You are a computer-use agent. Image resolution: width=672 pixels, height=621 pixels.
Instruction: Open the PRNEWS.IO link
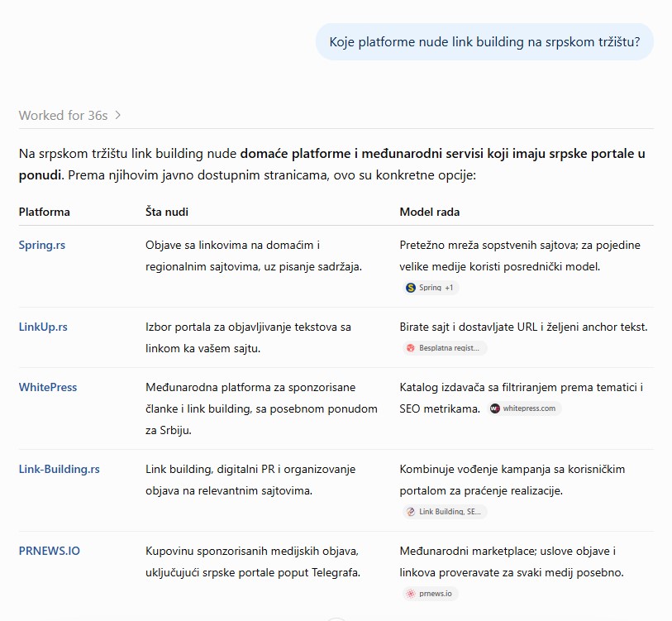coord(50,551)
